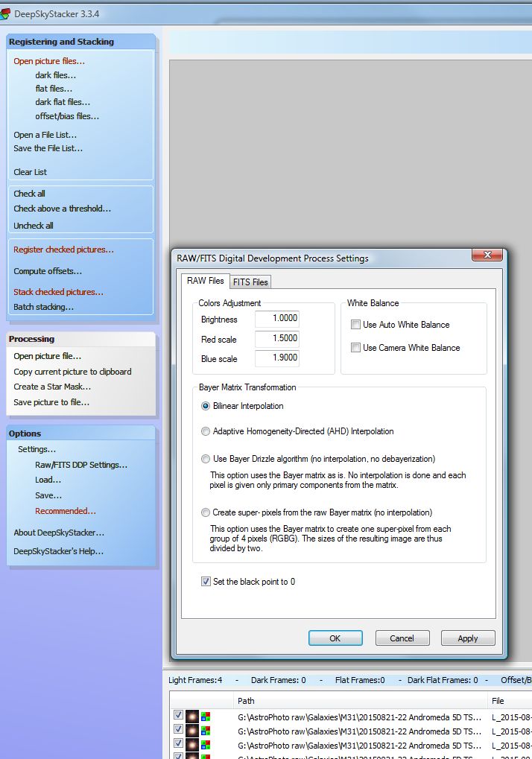
Task: Select Create super-pixels from raw Bayer matrix
Action: pos(206,512)
